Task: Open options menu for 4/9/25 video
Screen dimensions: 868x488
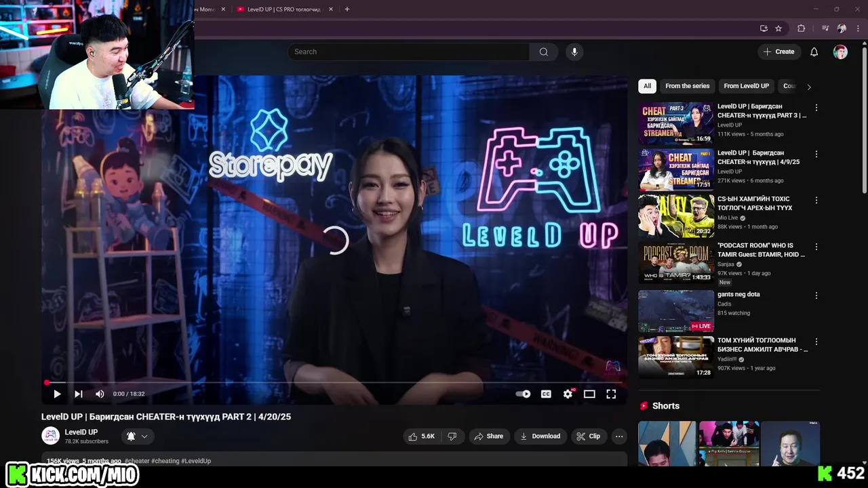Action: [816, 154]
